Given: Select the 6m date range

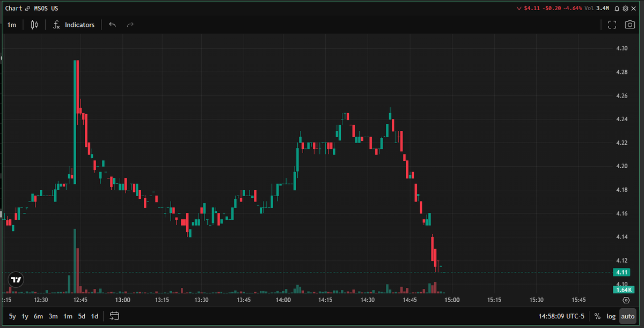Looking at the screenshot, I should click(x=38, y=316).
